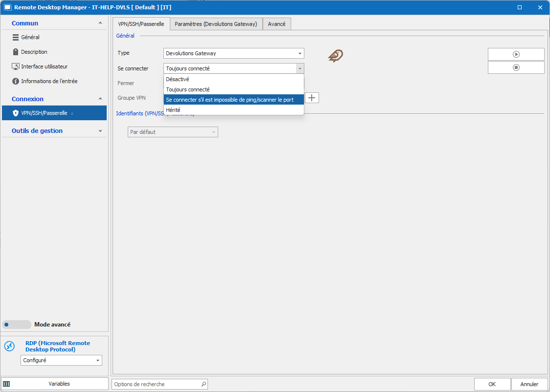Select Interface utilisateur in the sidebar
This screenshot has height=392, width=550.
[x=44, y=66]
